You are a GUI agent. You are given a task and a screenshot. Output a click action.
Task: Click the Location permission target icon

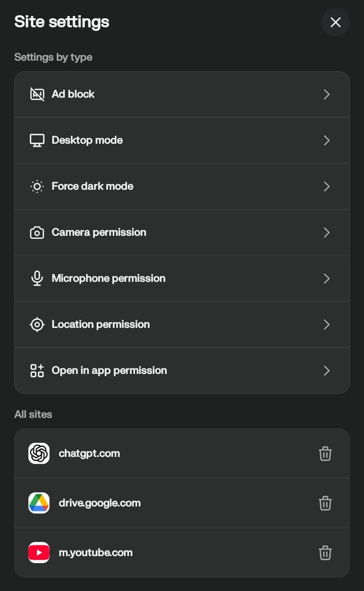coord(37,325)
